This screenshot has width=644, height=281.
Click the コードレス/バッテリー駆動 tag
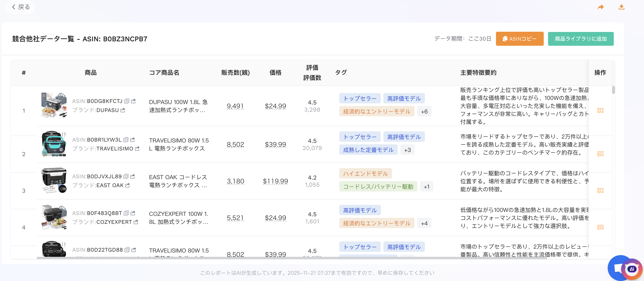pyautogui.click(x=378, y=187)
